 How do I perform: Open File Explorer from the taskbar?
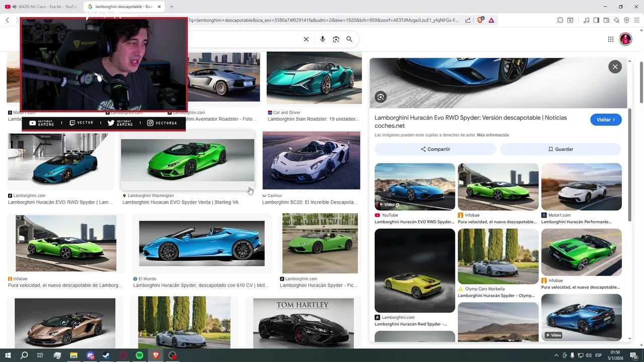click(x=73, y=355)
